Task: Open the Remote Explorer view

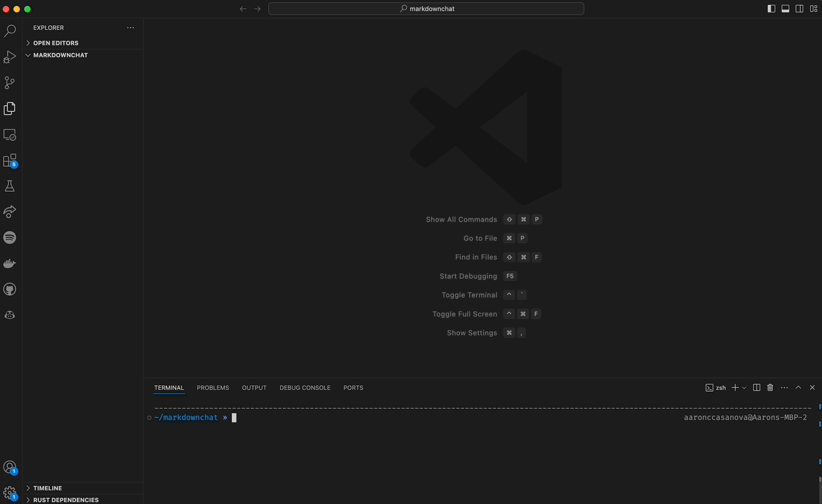Action: click(x=10, y=134)
